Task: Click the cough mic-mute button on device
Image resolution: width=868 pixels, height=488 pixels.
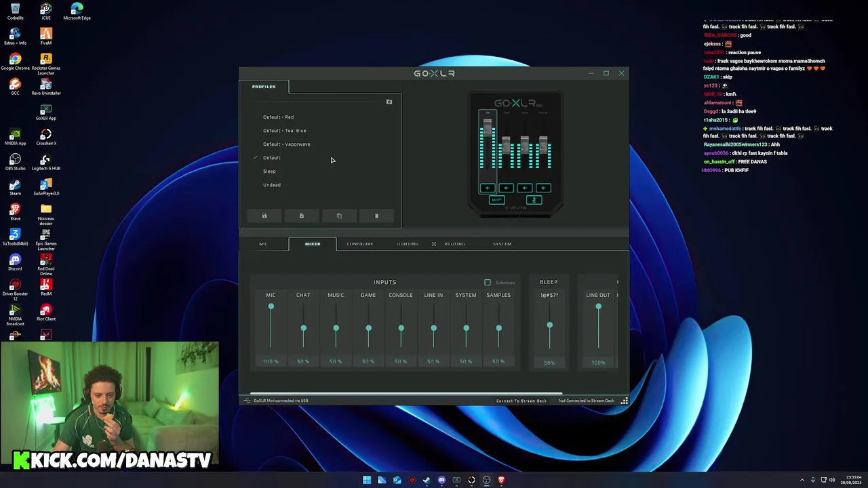Action: coord(534,200)
